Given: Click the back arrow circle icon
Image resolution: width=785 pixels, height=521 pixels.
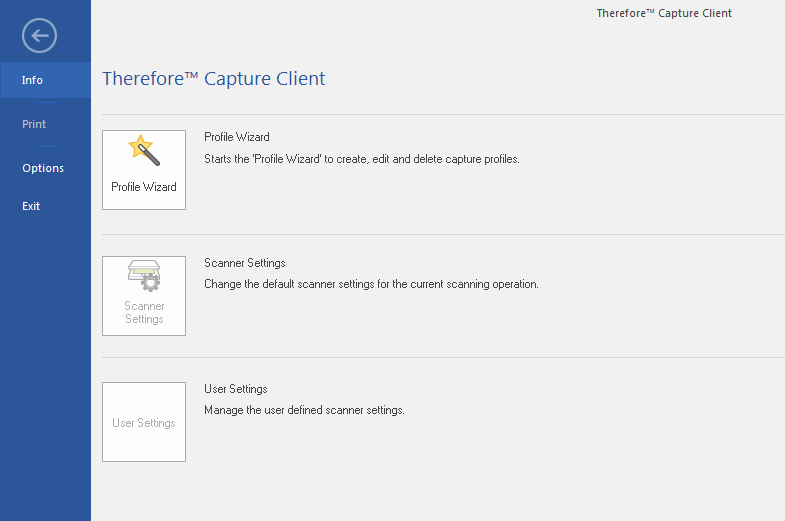Looking at the screenshot, I should pos(39,36).
